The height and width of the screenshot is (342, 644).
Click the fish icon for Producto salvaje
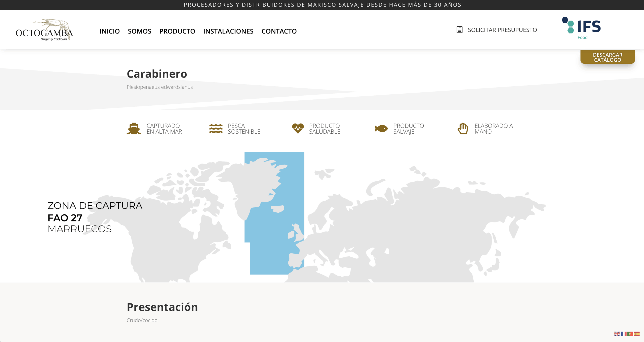(x=381, y=129)
